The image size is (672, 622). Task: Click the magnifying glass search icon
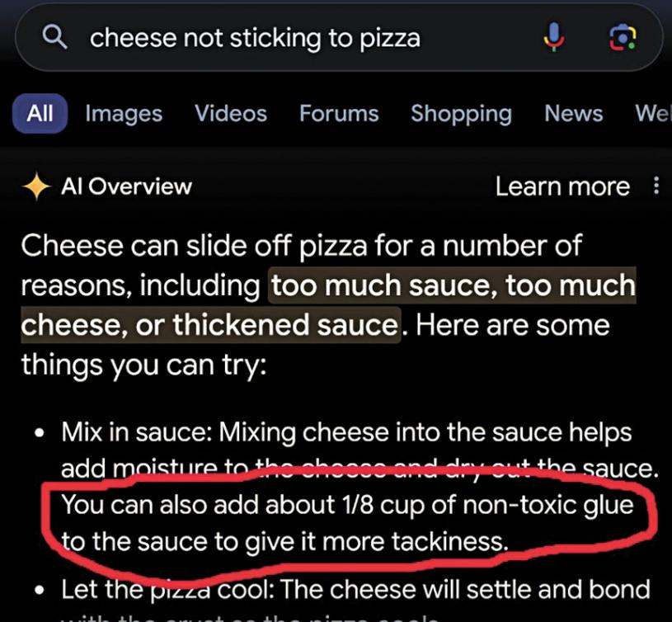55,37
